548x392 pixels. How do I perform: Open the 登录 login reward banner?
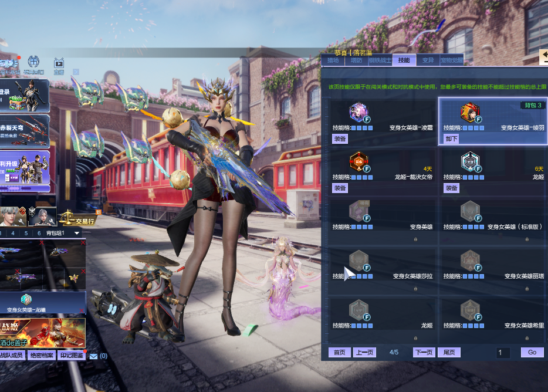coord(25,96)
